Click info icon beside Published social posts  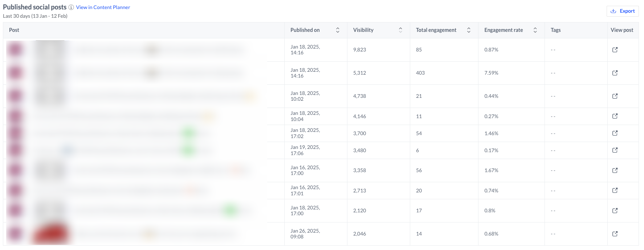point(71,7)
